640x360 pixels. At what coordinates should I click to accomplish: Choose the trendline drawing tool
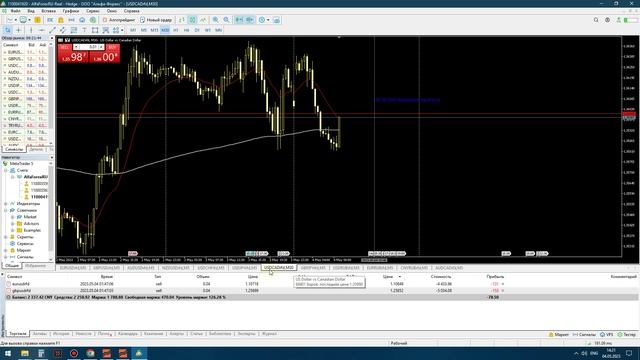(x=52, y=30)
